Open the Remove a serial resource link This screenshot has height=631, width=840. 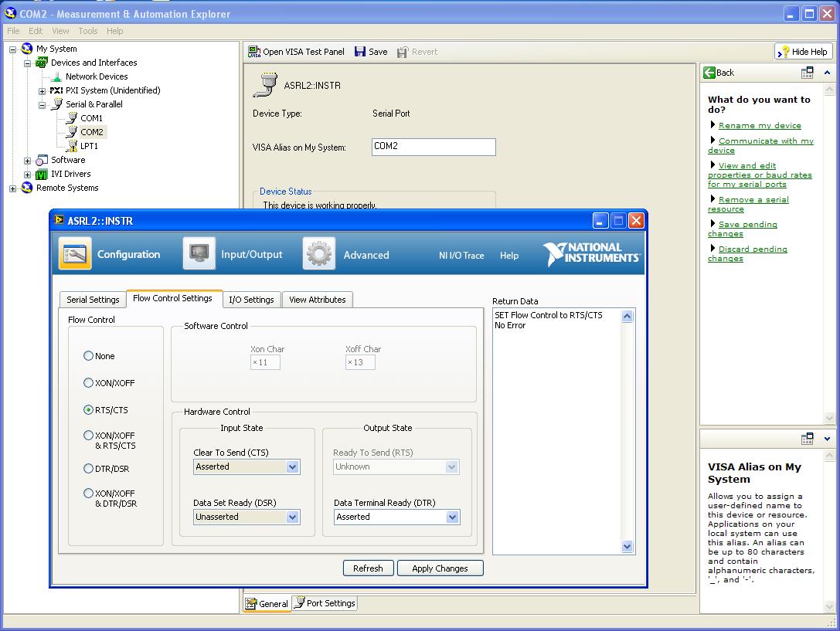(x=748, y=204)
